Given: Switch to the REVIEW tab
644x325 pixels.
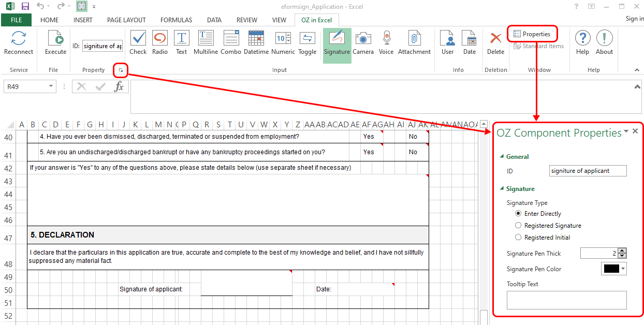Looking at the screenshot, I should tap(247, 20).
